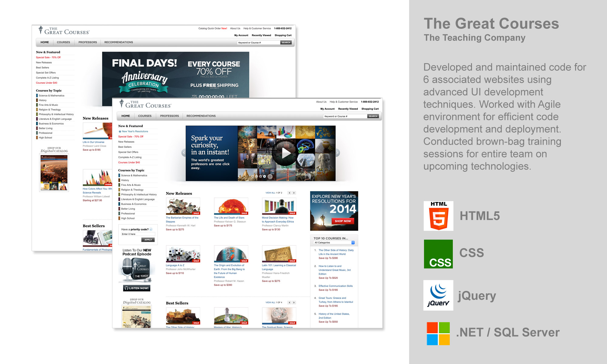The width and height of the screenshot is (607, 364).
Task: Select the first hero carousel indicator dot
Action: point(253,176)
